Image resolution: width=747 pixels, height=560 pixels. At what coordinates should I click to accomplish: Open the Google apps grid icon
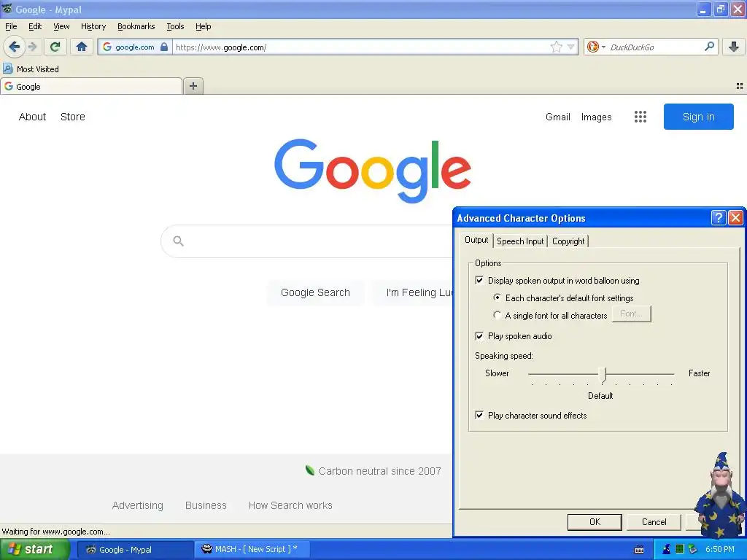coord(640,117)
